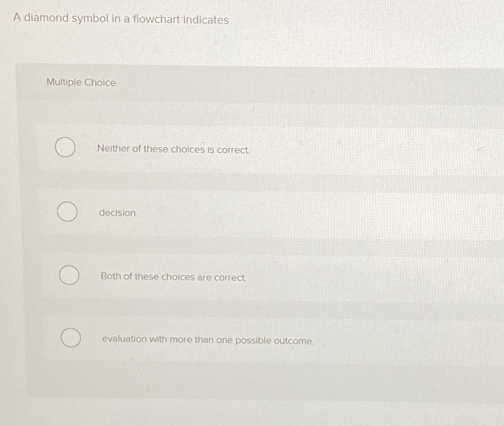
Task: Click the text 'Both of these choices are correct.'
Action: pos(173,277)
